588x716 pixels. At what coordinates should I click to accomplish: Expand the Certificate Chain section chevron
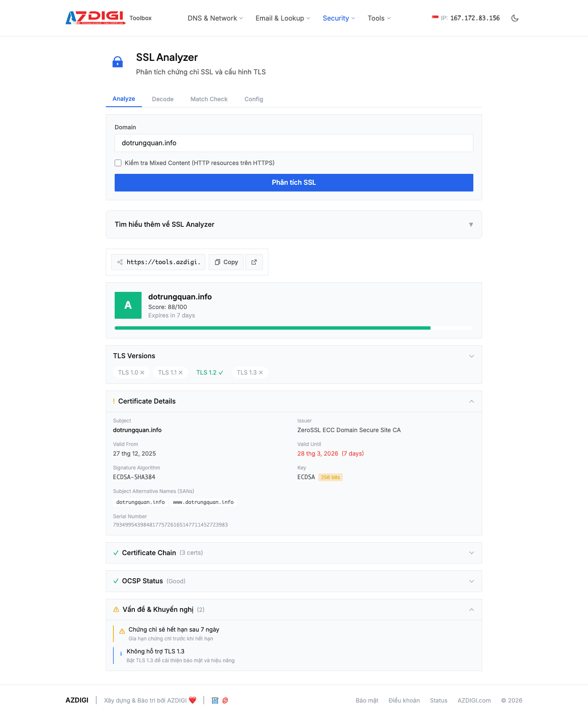coord(472,553)
